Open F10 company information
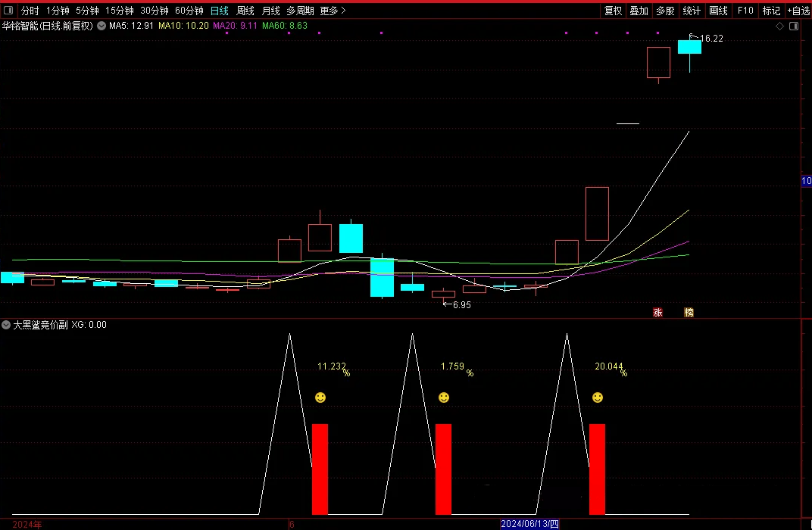Viewport: 812px width, 530px height. point(745,11)
